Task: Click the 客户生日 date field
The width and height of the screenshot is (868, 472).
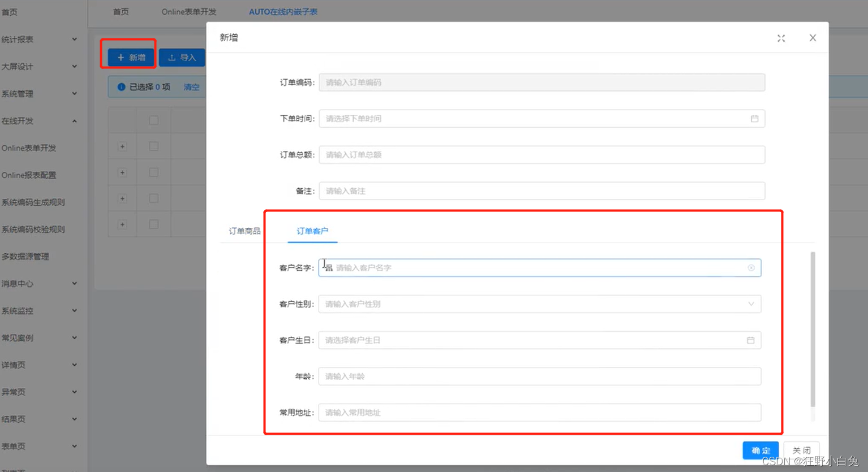Action: (540, 340)
